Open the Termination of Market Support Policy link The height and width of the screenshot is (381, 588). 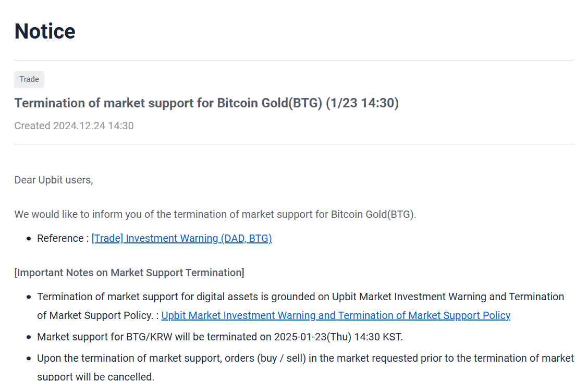(x=336, y=315)
